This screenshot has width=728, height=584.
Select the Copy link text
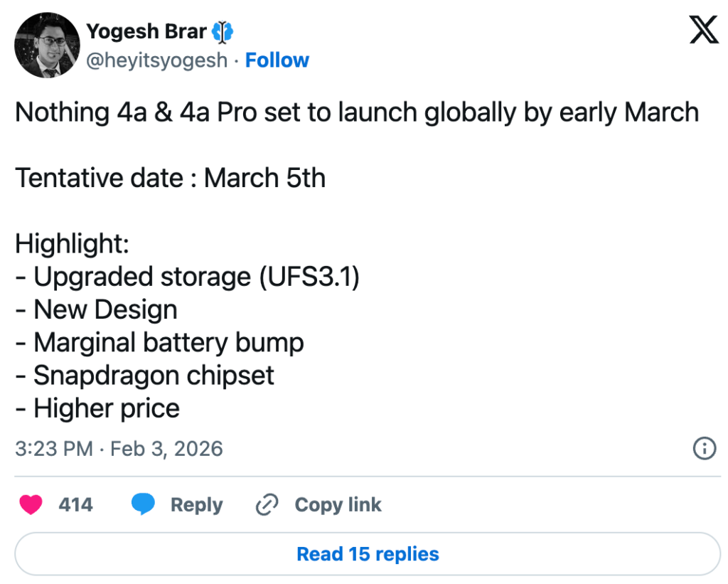tap(338, 505)
